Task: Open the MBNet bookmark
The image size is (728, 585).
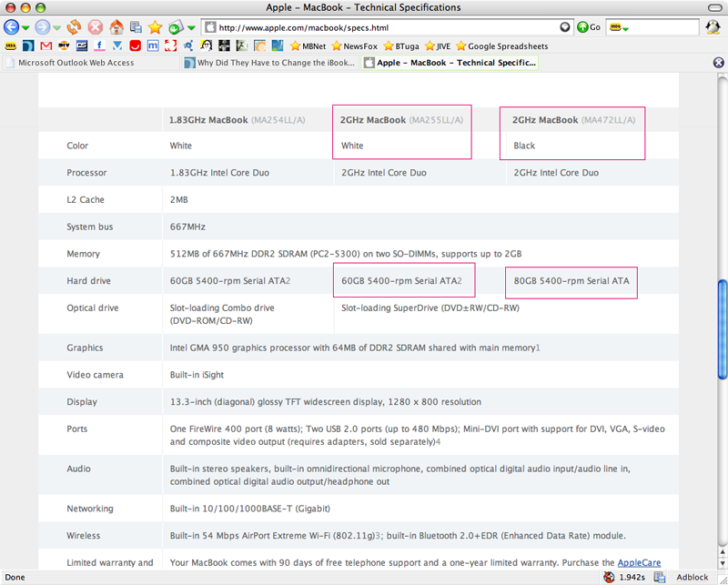Action: point(308,46)
